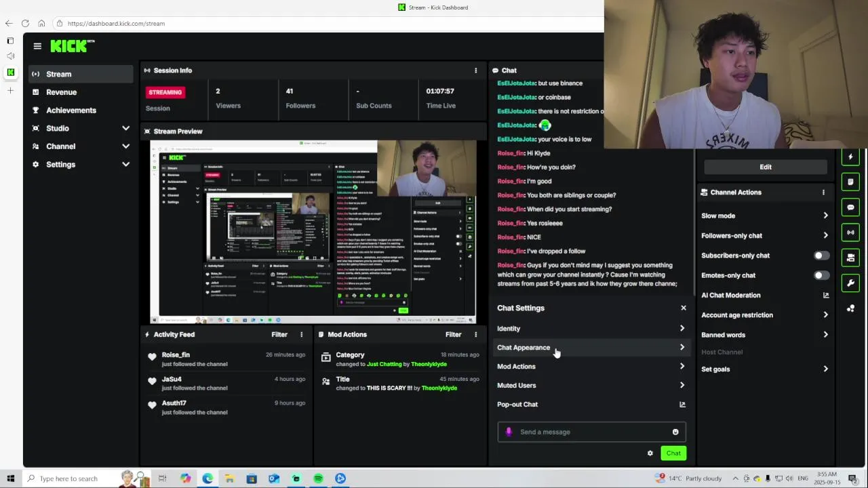The width and height of the screenshot is (868, 488).
Task: Click the browser address bar URL
Action: pos(116,23)
